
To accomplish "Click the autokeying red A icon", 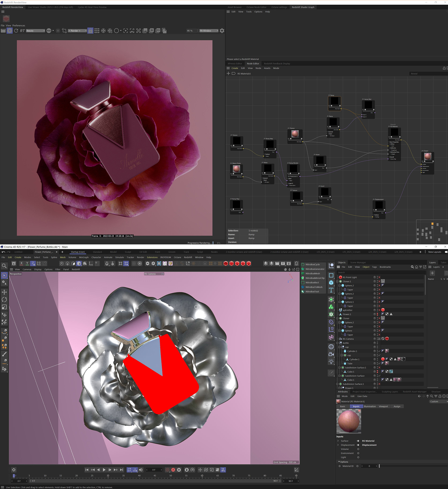I will (173, 470).
